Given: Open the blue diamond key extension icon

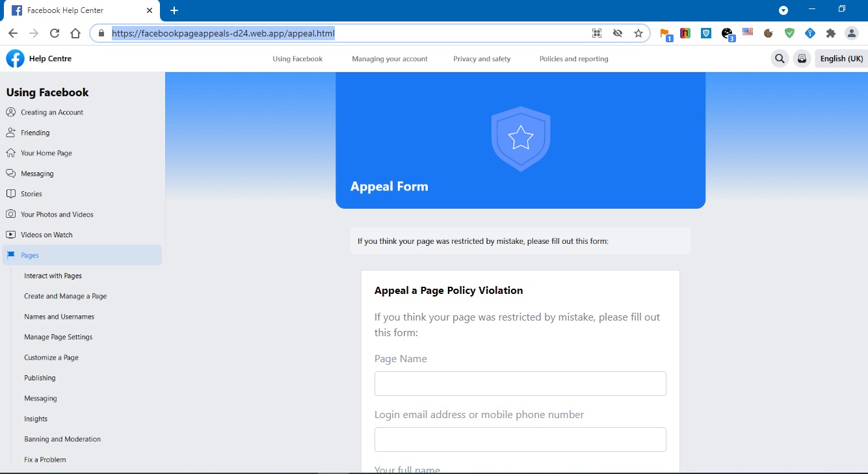Looking at the screenshot, I should [x=810, y=33].
